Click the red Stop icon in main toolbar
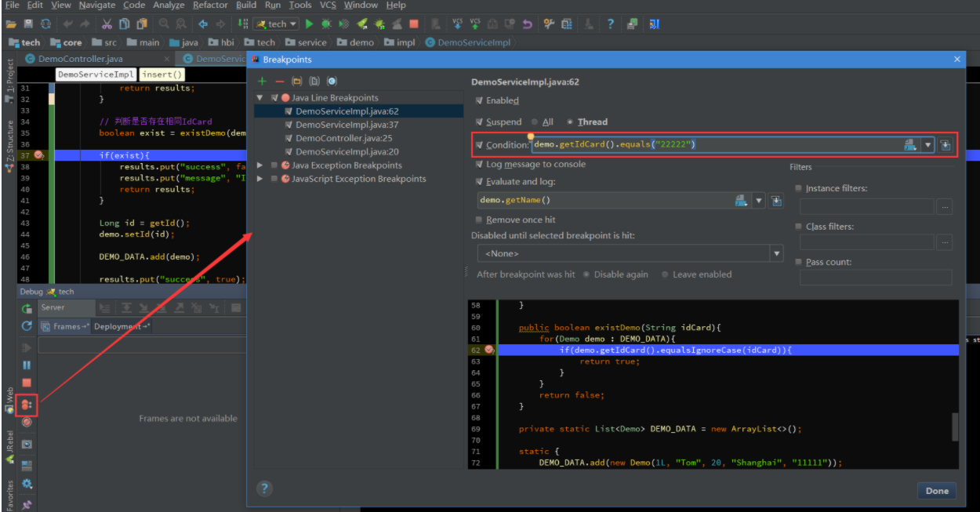Image resolution: width=980 pixels, height=512 pixels. [x=414, y=24]
